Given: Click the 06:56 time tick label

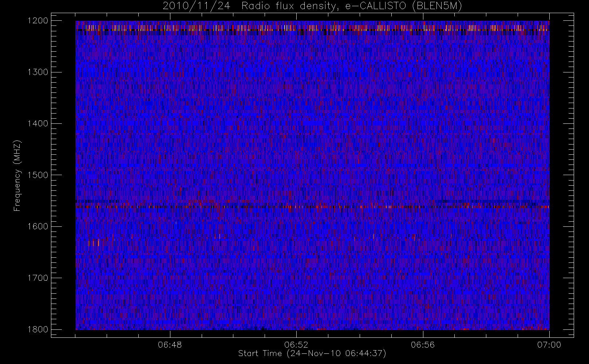Looking at the screenshot, I should coord(423,345).
